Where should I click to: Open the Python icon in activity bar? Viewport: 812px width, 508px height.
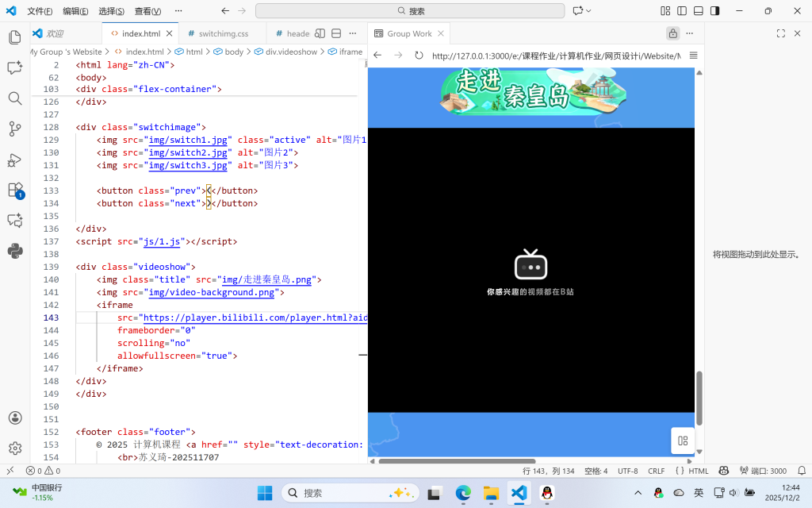[14, 252]
